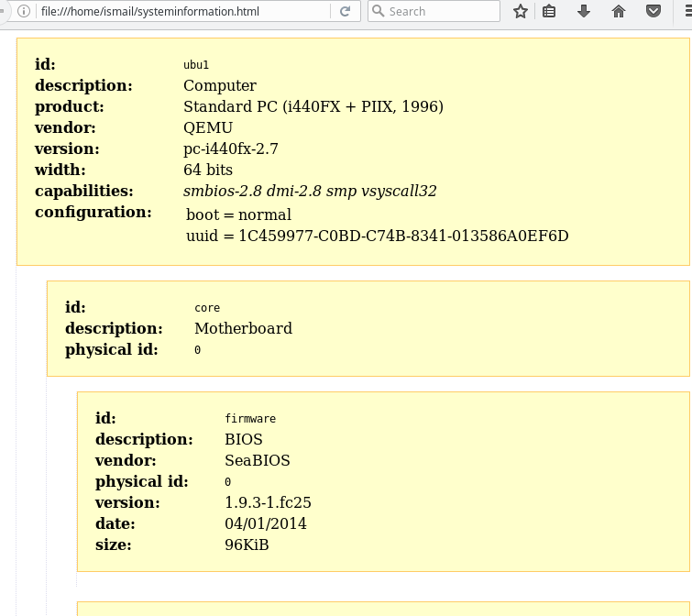The width and height of the screenshot is (692, 616).
Task: Click the width value '64 bits'
Action: (x=208, y=170)
